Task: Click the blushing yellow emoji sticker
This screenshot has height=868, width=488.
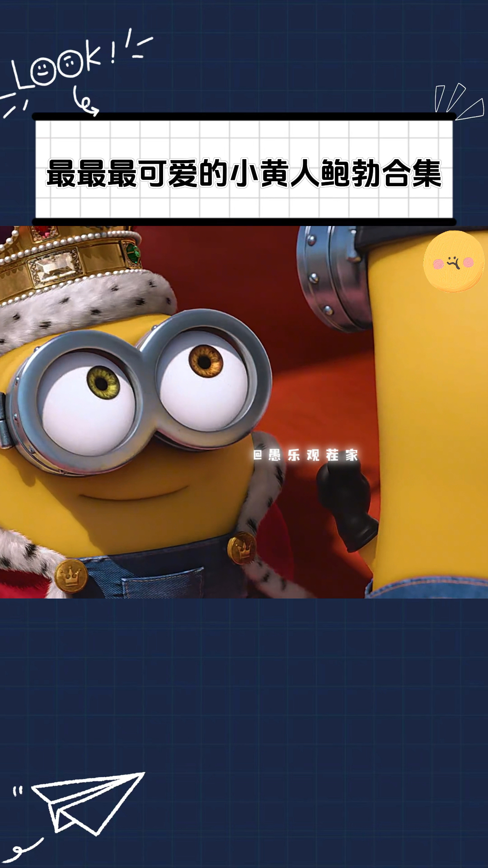Action: tap(454, 261)
